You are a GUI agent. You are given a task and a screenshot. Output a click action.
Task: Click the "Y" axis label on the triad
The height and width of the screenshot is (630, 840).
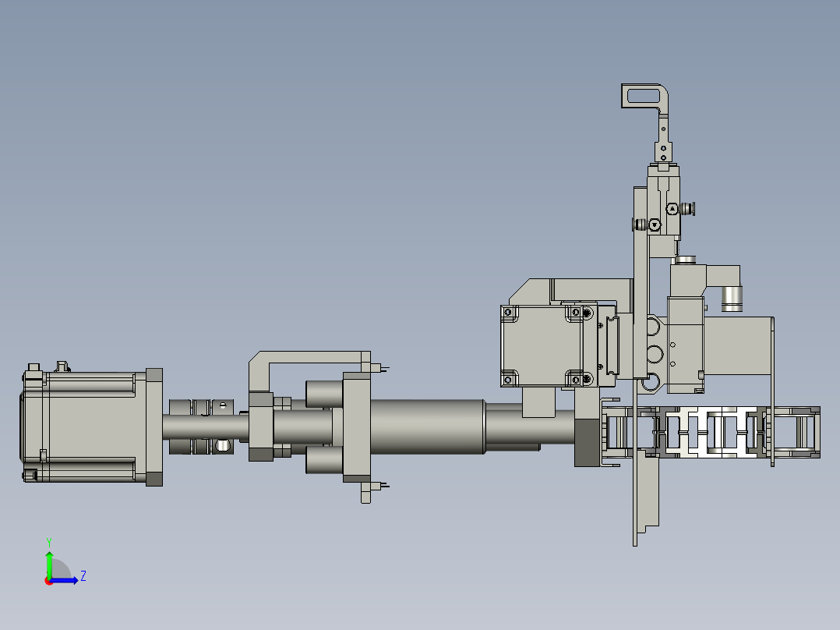pos(49,542)
